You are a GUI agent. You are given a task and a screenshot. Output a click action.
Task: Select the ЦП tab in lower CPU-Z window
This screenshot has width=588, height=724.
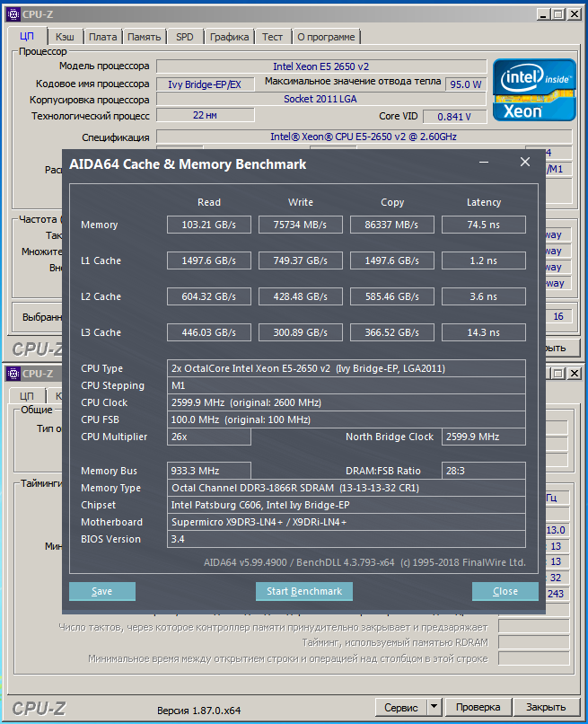point(27,396)
